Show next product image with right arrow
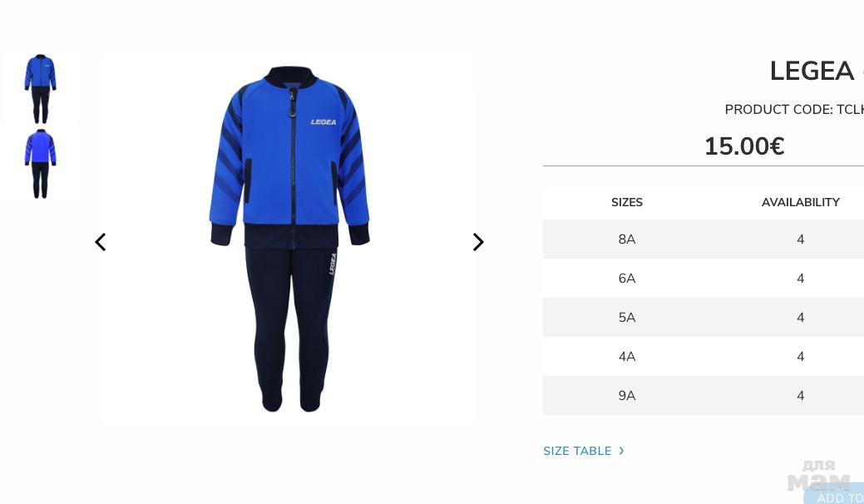The width and height of the screenshot is (864, 504). click(478, 242)
